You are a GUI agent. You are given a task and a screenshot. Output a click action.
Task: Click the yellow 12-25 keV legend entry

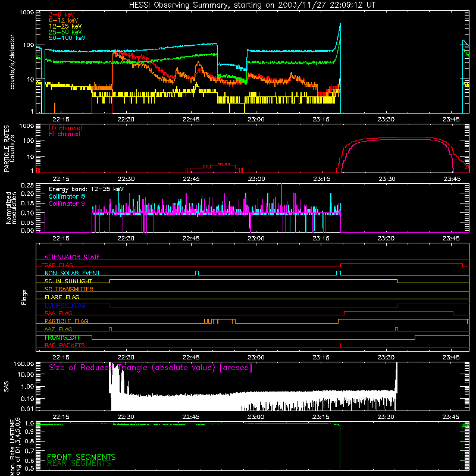65,26
